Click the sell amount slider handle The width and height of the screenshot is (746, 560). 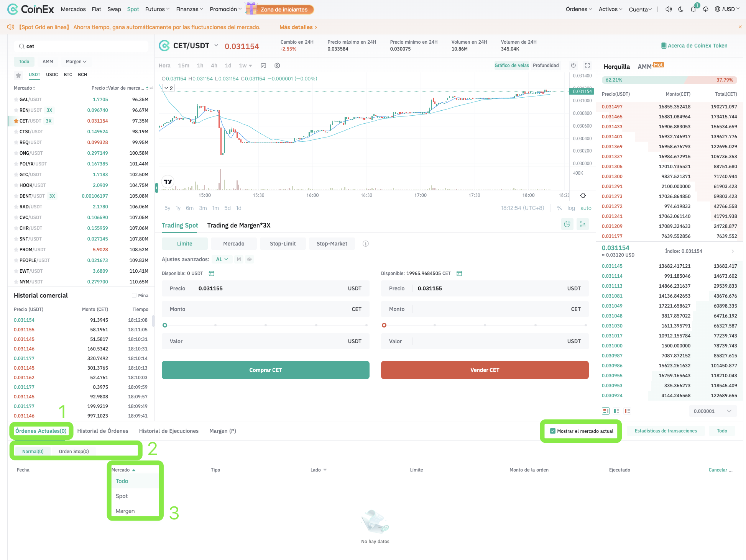click(x=384, y=325)
